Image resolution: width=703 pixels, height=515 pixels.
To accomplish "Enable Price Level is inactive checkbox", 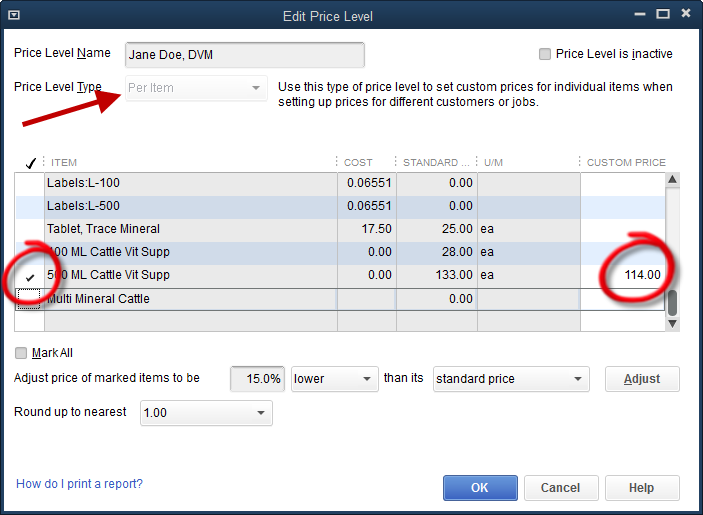I will point(545,54).
